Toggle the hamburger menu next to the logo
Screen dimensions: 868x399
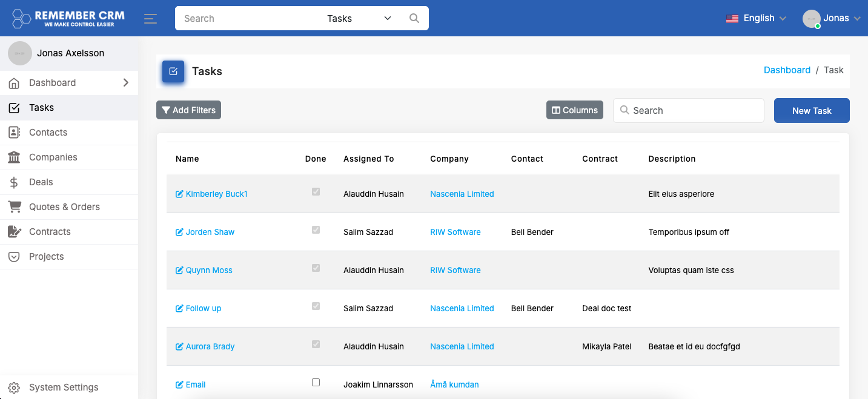tap(150, 18)
